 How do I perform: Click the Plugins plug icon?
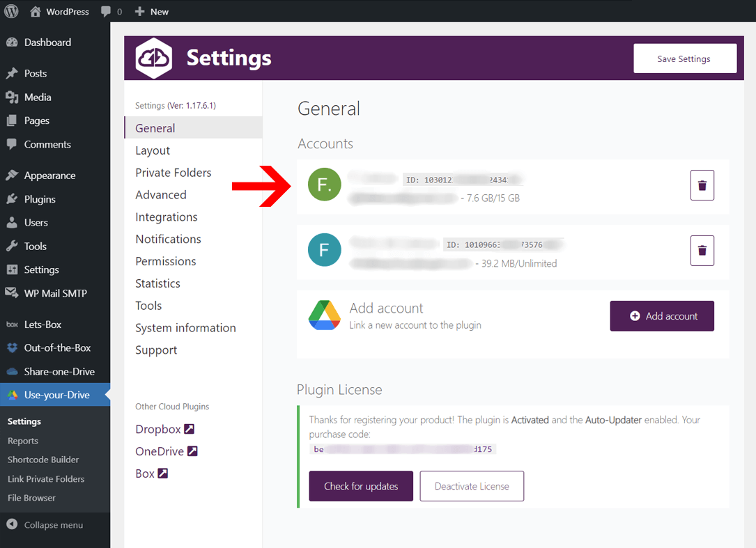pos(12,199)
